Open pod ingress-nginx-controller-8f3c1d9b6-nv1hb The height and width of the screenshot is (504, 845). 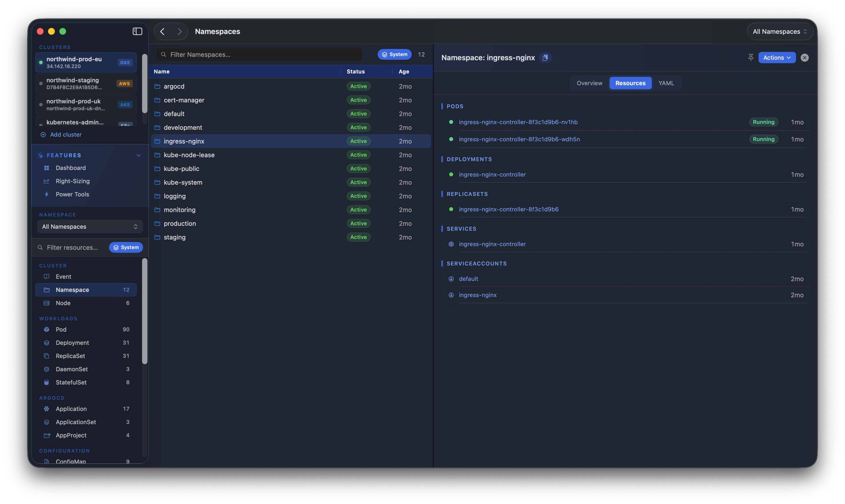pos(518,122)
